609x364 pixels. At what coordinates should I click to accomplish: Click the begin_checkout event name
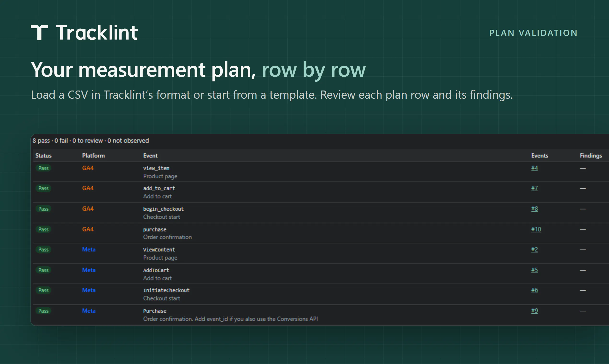coord(163,209)
